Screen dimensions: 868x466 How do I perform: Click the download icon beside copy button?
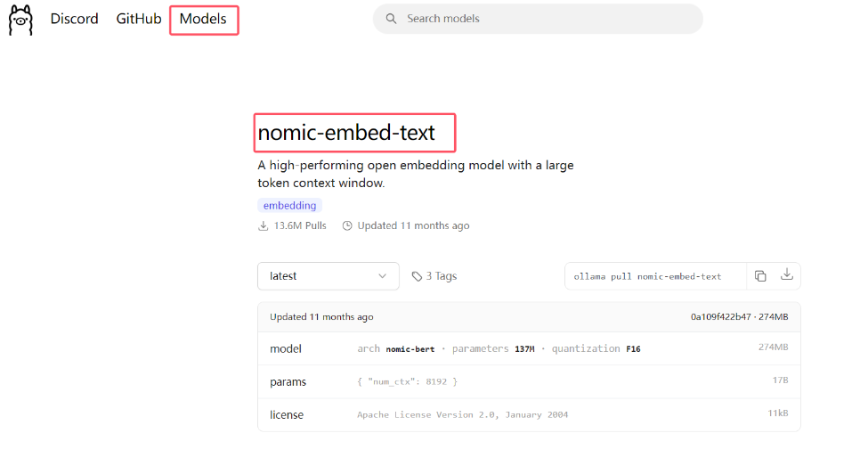[x=787, y=274]
